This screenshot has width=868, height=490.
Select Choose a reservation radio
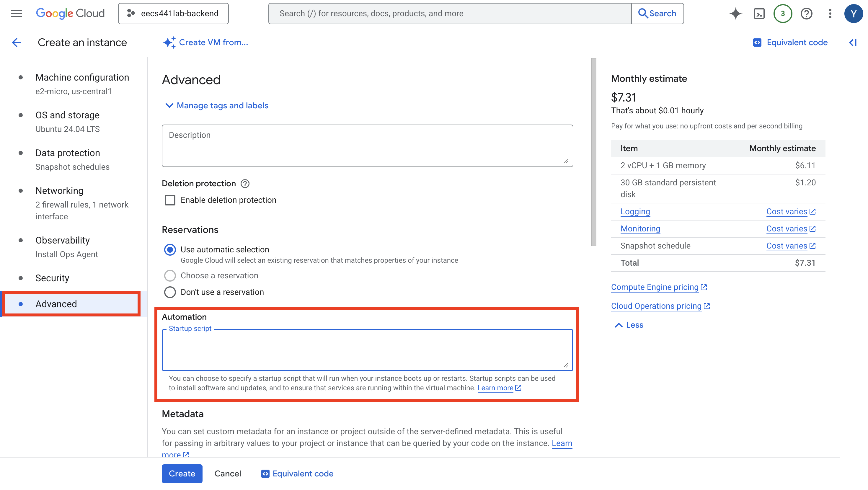pos(170,276)
